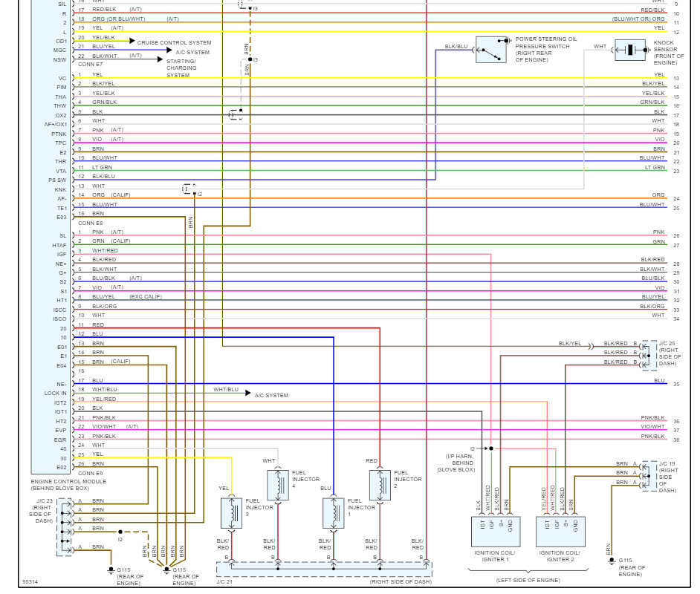This screenshot has width=700, height=594.
Task: Click the 'MGC' pin label
Action: coord(60,50)
